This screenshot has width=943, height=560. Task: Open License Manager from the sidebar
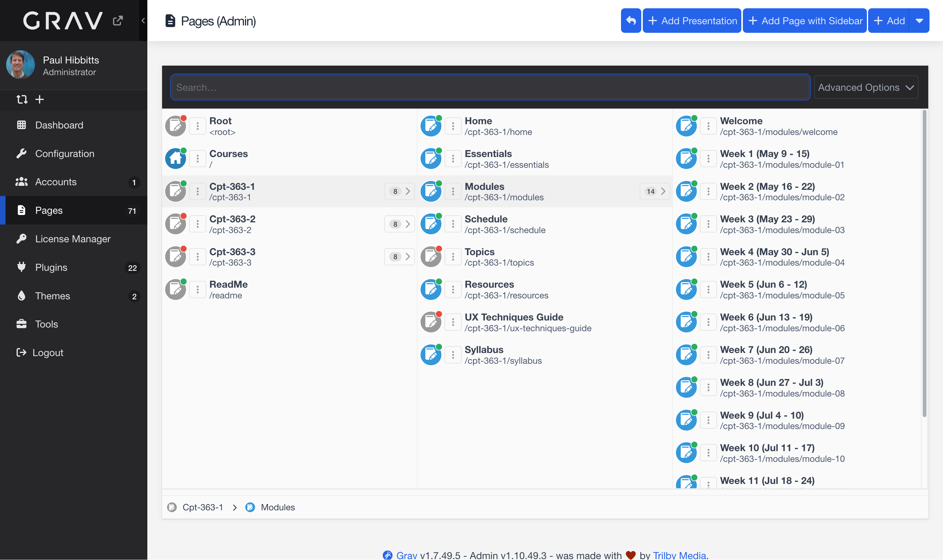pos(73,239)
